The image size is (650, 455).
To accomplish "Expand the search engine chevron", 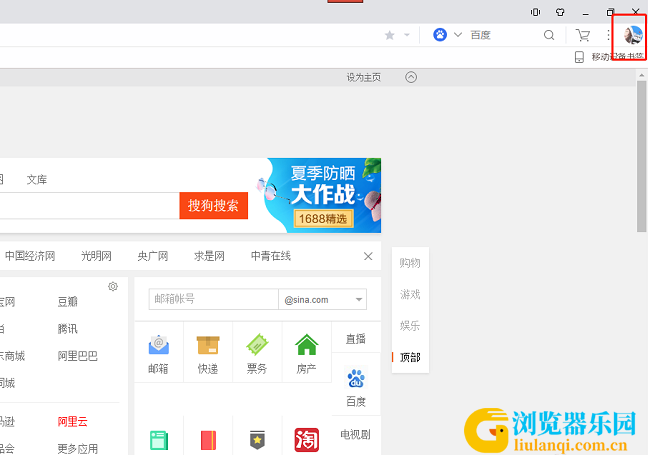I will click(x=458, y=35).
